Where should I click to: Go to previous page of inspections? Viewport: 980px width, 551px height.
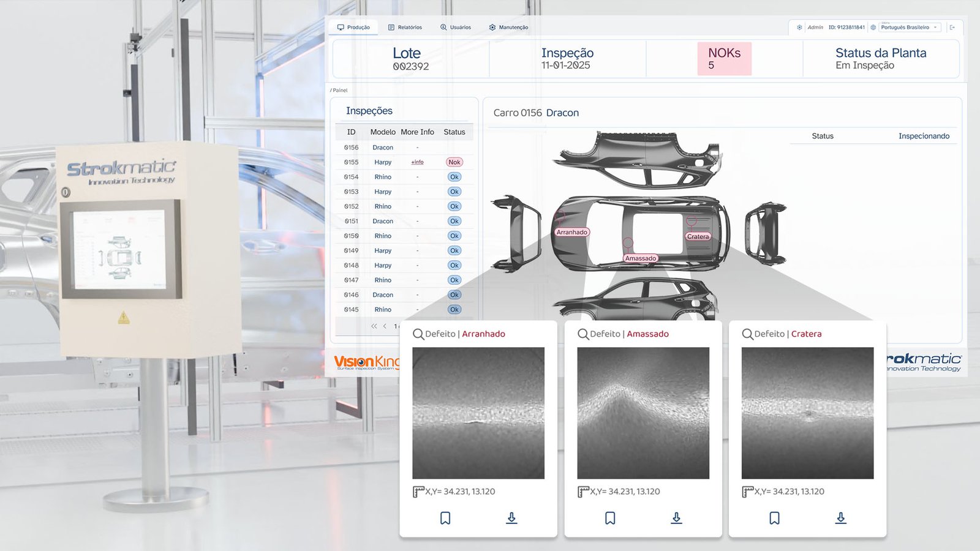point(385,326)
